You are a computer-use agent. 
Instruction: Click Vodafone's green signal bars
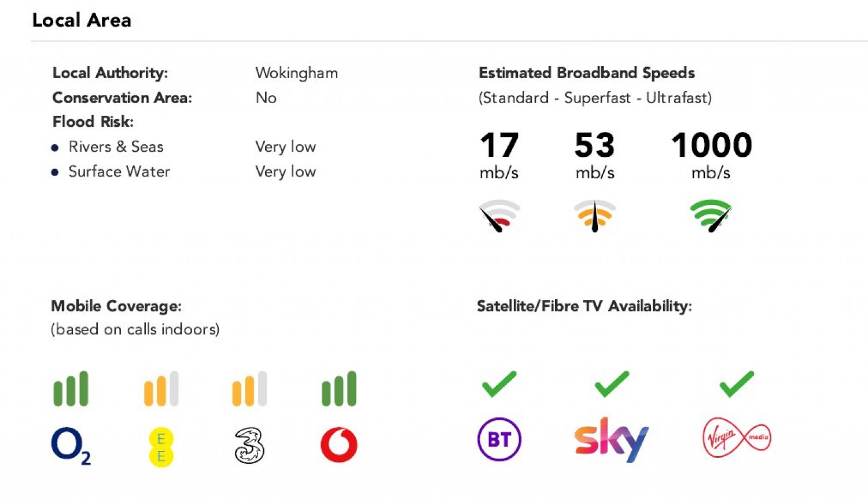(x=339, y=389)
